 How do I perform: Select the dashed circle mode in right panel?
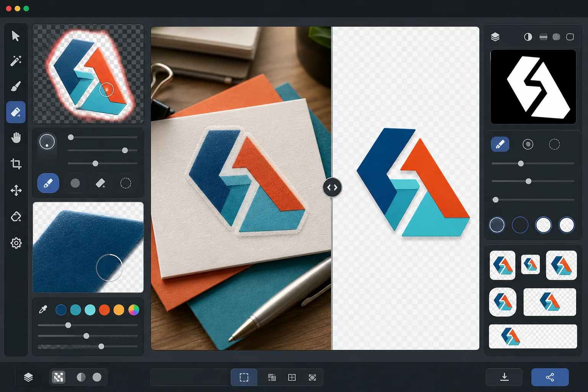point(554,144)
